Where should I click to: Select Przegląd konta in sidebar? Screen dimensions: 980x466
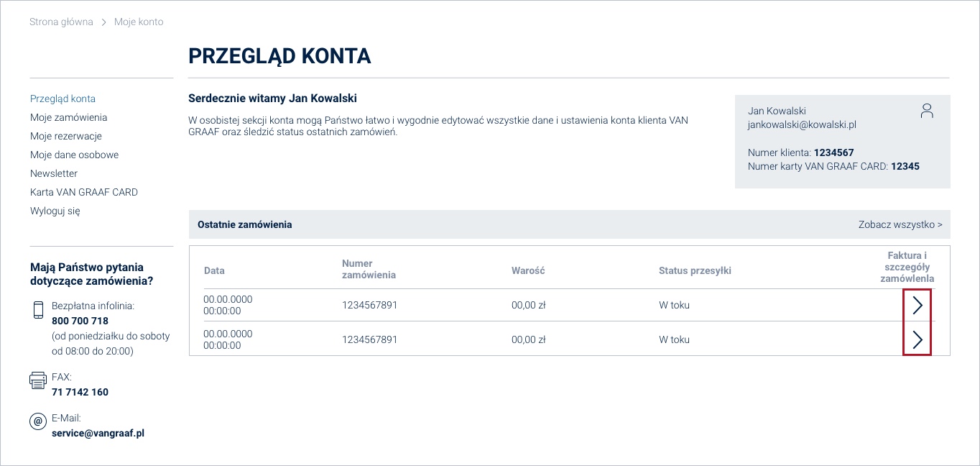pos(63,99)
